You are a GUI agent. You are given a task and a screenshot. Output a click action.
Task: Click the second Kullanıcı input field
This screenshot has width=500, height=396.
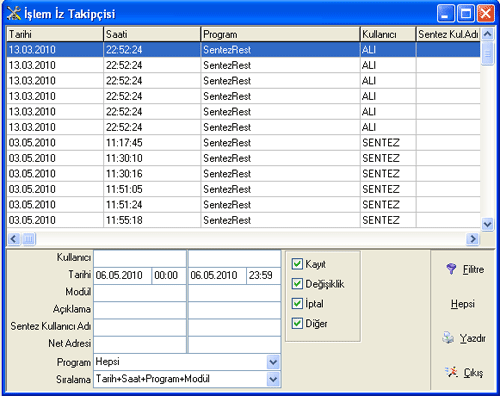(x=234, y=258)
